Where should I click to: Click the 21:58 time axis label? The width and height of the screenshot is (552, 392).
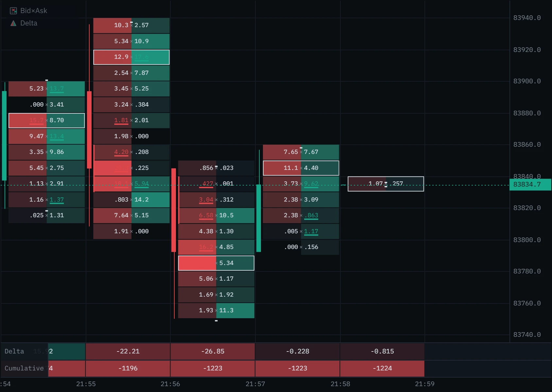[340, 384]
